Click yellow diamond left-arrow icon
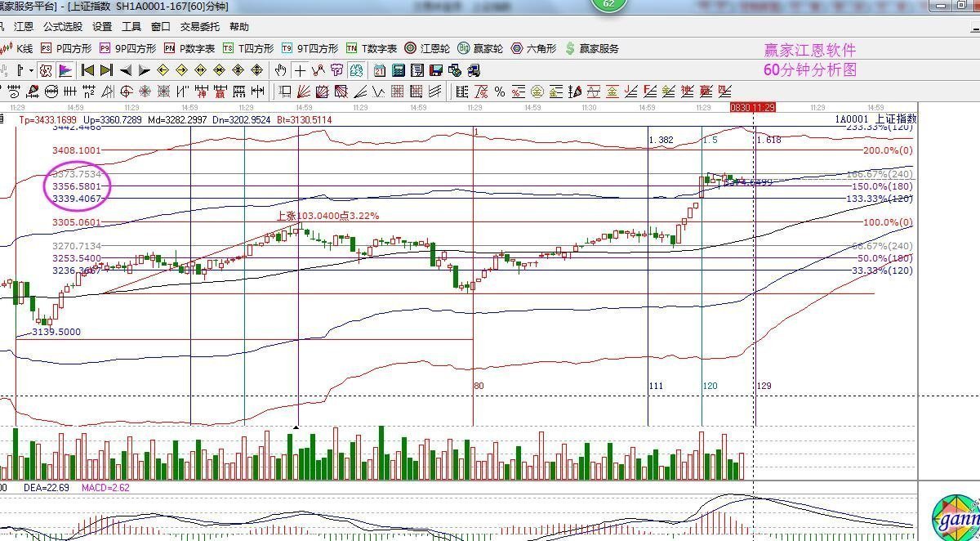The width and height of the screenshot is (980, 541). (x=163, y=70)
